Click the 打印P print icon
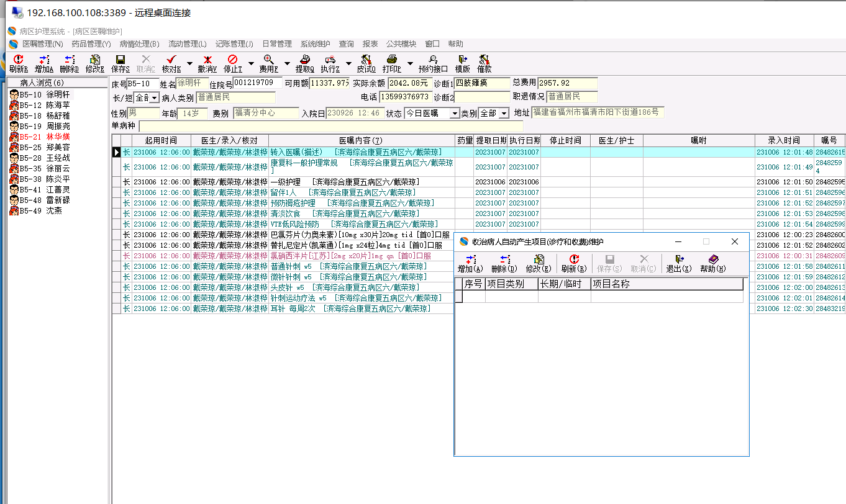 point(391,59)
